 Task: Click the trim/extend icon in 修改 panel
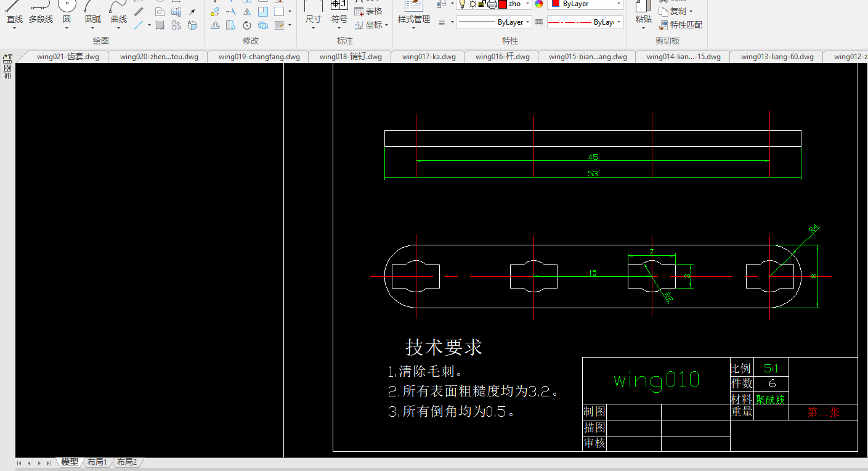231,12
